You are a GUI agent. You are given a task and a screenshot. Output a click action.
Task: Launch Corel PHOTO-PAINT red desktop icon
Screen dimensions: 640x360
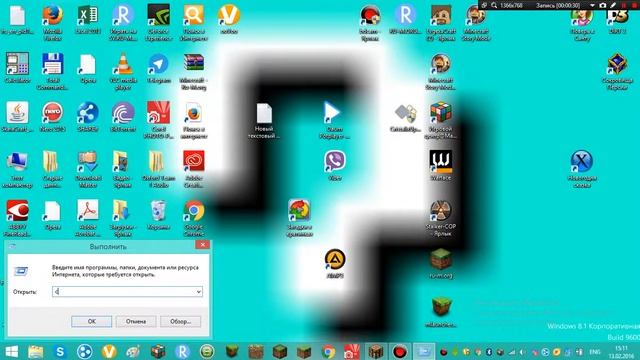coord(158,113)
